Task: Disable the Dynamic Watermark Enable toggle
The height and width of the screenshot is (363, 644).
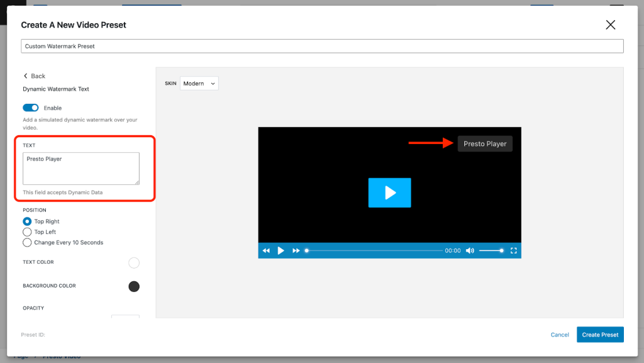Action: (31, 108)
